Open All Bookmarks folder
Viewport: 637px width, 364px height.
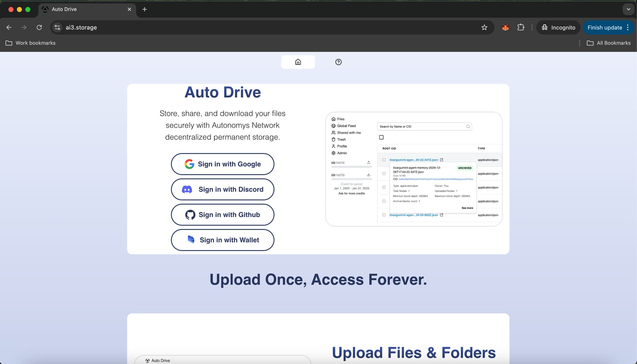pos(609,43)
